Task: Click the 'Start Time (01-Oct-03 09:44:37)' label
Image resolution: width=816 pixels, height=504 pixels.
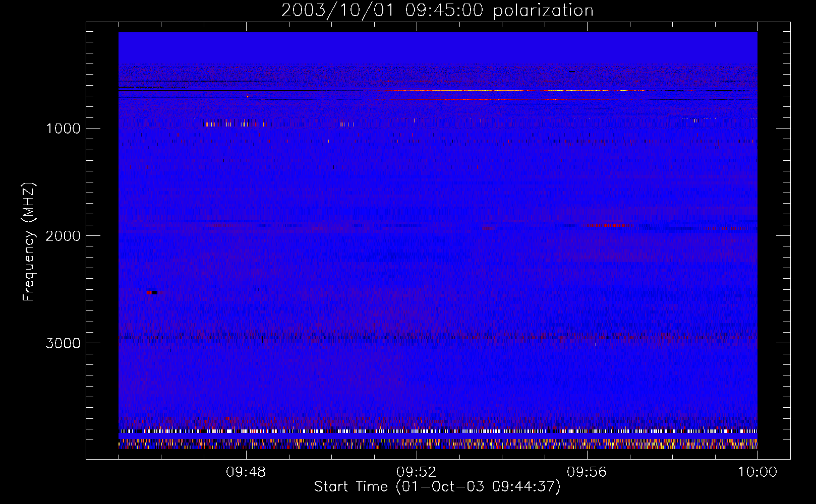Action: coord(437,487)
